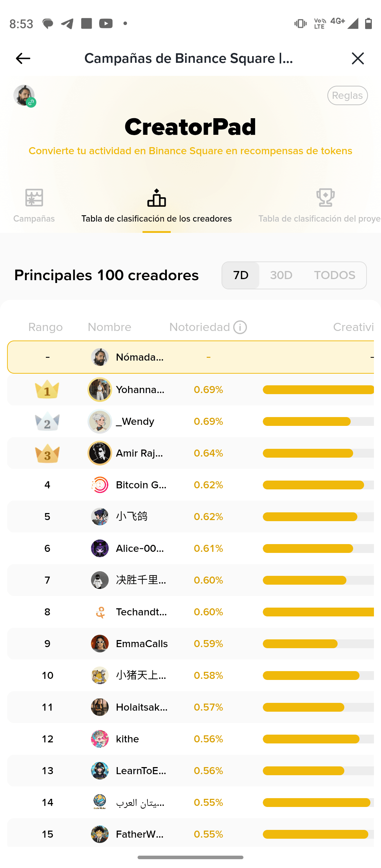Tap the gold crown rank 1 icon
This screenshot has width=381, height=868.
(x=47, y=390)
